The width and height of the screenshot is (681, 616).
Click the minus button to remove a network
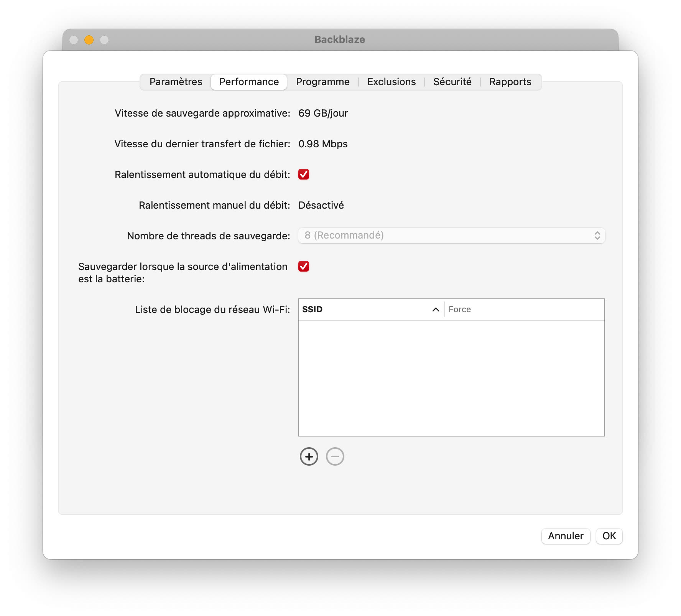click(x=335, y=456)
